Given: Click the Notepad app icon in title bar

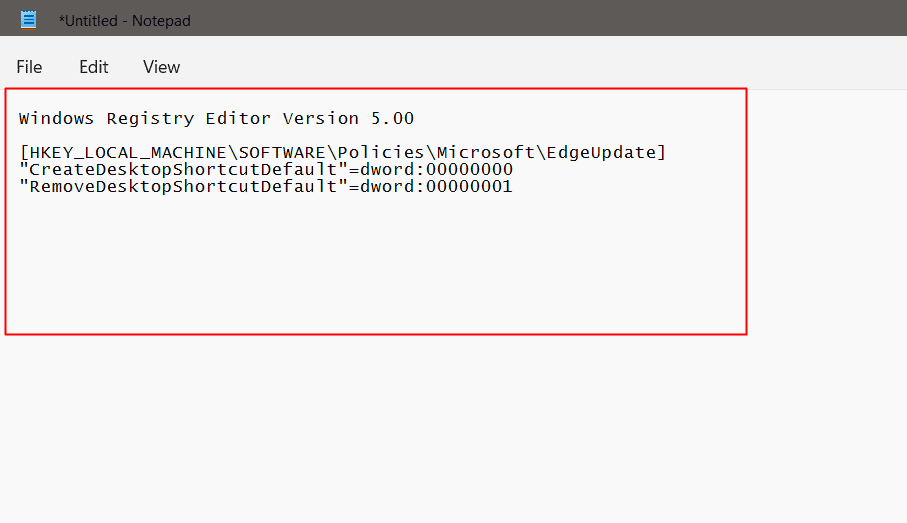Looking at the screenshot, I should click(x=29, y=19).
